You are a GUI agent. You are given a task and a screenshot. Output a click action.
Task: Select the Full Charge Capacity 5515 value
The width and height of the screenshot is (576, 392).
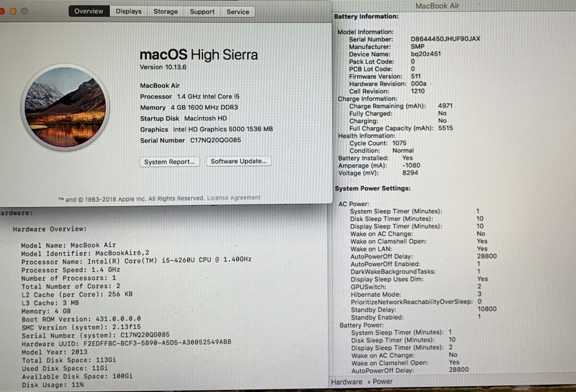pyautogui.click(x=445, y=128)
